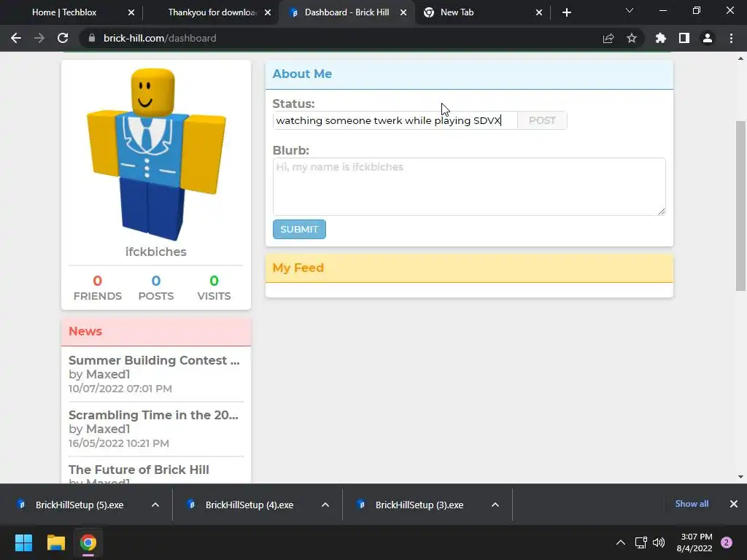The height and width of the screenshot is (560, 747).
Task: Open The Future of Brick Hill news
Action: tap(139, 470)
